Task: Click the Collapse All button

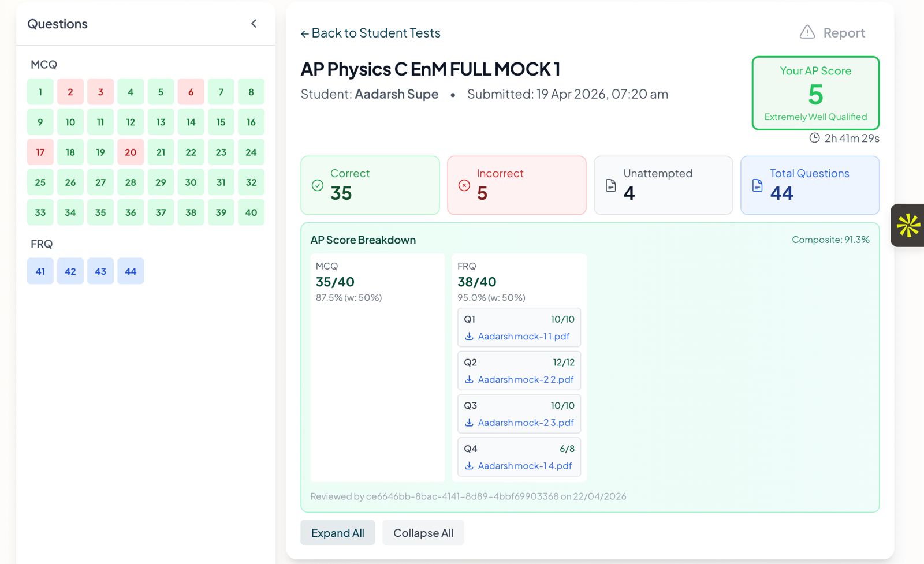Action: tap(423, 532)
